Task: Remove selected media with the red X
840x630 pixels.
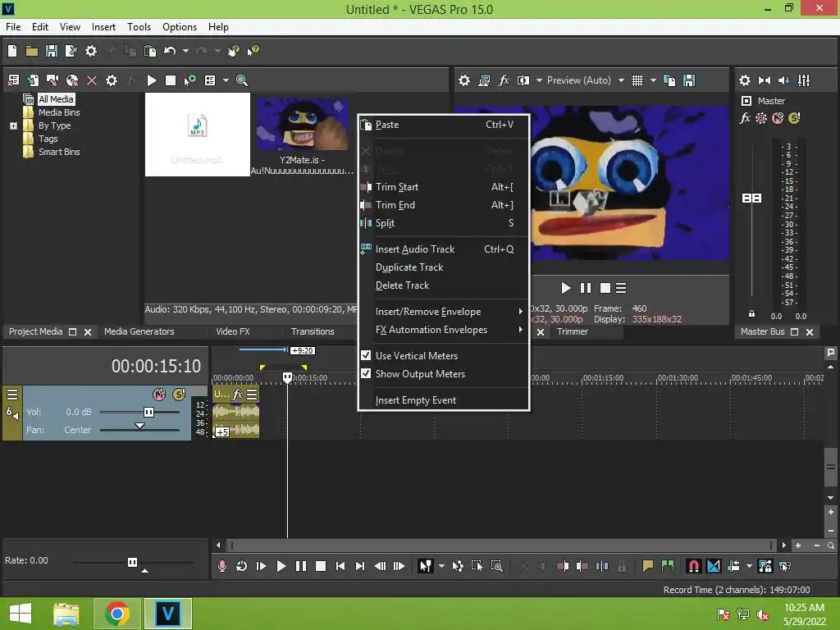Action: [x=92, y=80]
